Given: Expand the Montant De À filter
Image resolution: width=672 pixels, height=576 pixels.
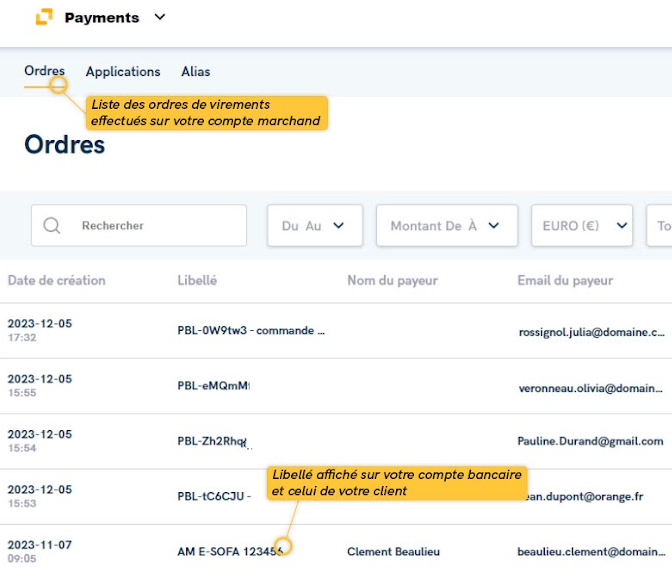Looking at the screenshot, I should click(x=447, y=225).
